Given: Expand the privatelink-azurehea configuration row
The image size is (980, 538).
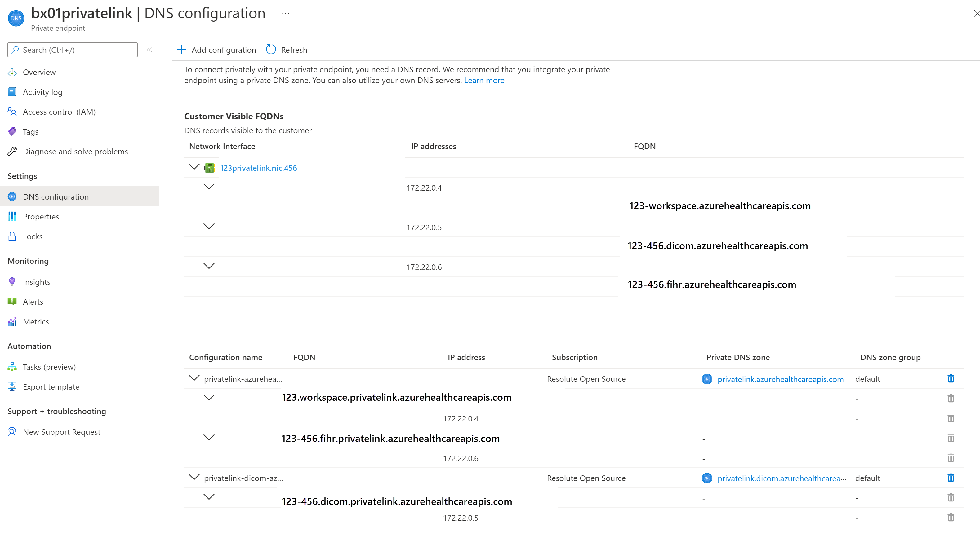Looking at the screenshot, I should [x=194, y=378].
